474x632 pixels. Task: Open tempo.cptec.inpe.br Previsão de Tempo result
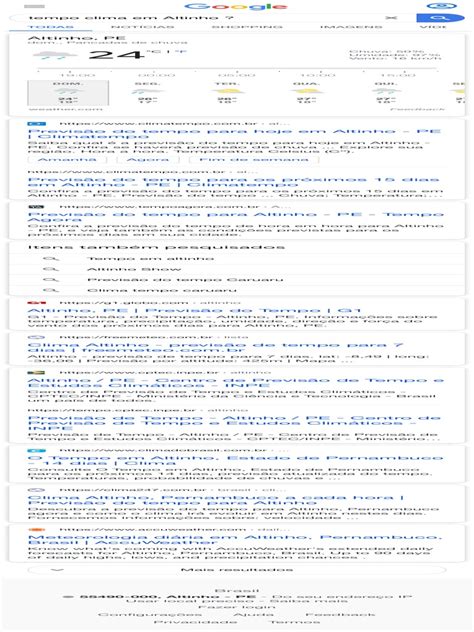click(234, 423)
